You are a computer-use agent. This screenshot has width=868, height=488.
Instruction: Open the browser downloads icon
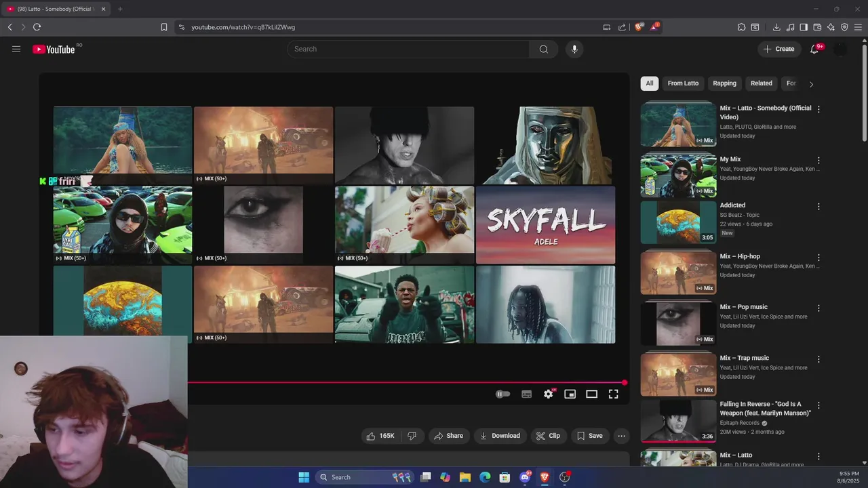[776, 27]
